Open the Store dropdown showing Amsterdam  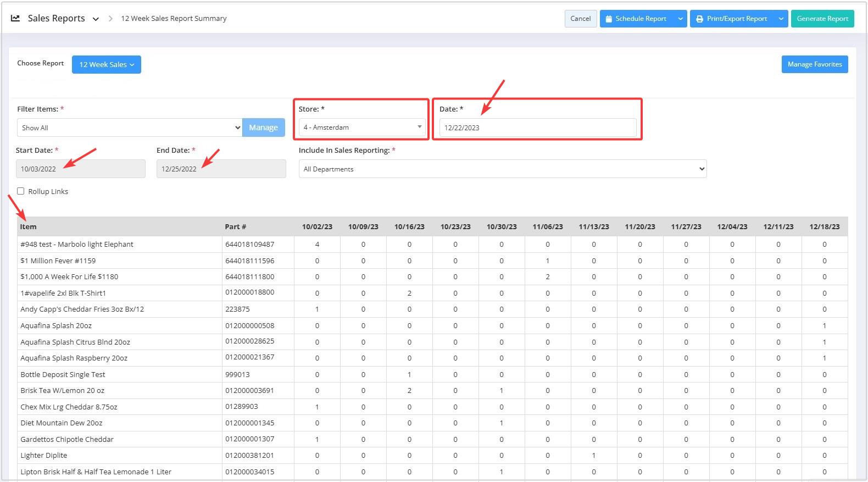[x=361, y=128]
